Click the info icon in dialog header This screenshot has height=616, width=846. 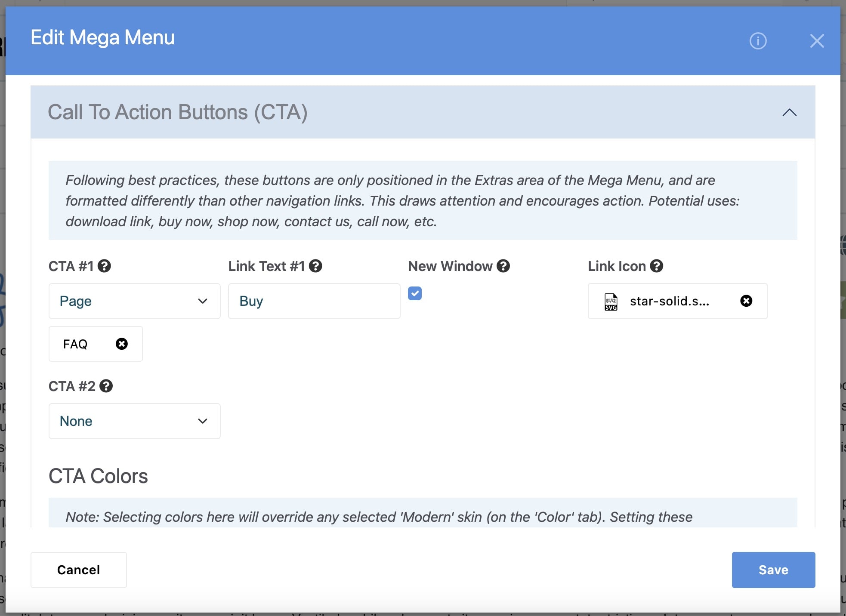click(x=758, y=41)
